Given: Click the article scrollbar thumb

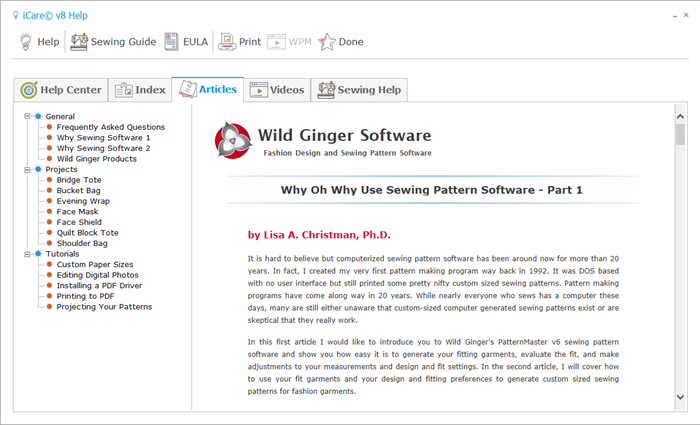Looking at the screenshot, I should [x=680, y=134].
